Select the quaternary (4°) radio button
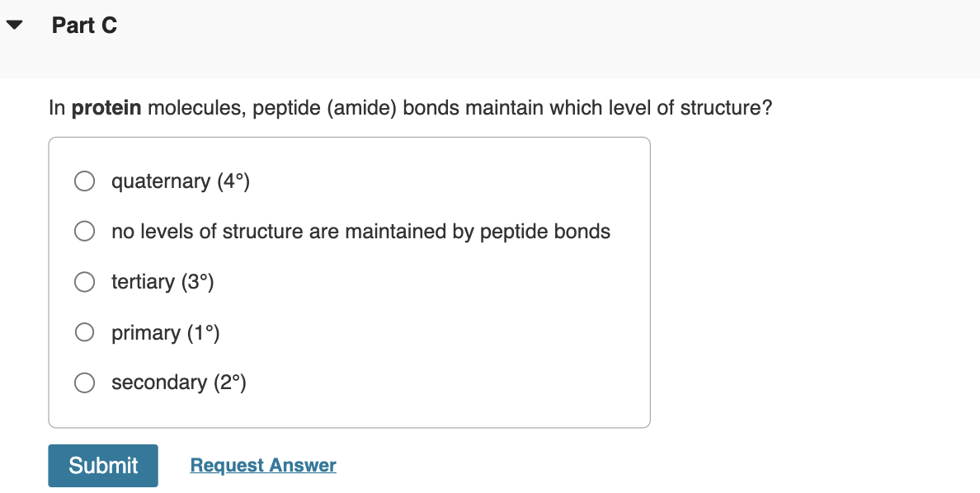 pyautogui.click(x=84, y=181)
